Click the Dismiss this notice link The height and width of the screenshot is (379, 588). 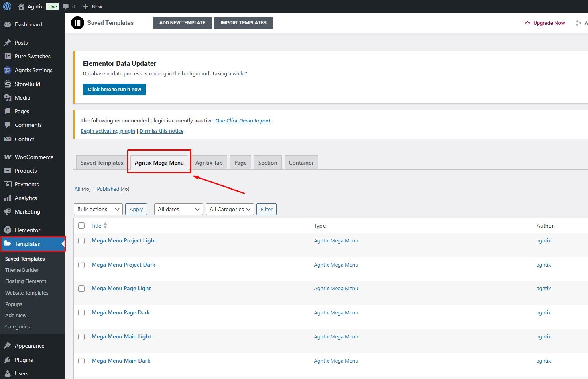(161, 131)
